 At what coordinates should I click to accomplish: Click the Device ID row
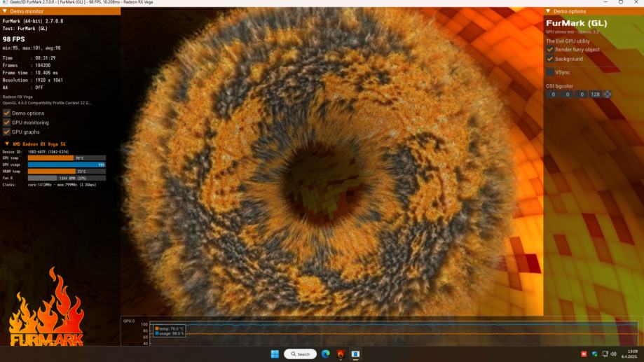[x=36, y=151]
